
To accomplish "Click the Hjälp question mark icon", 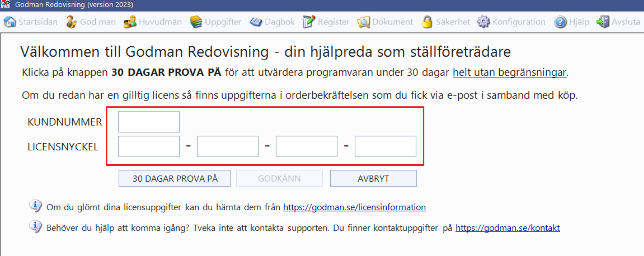I will [560, 22].
